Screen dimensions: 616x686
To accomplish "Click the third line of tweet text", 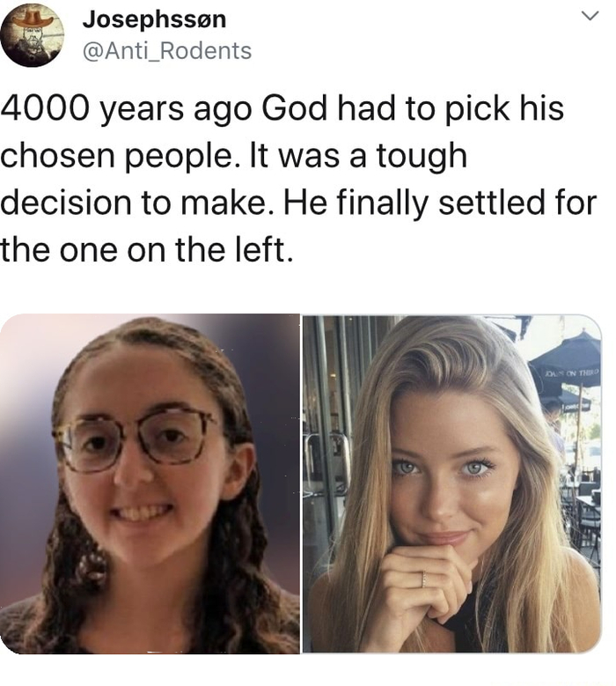I will pos(298,203).
